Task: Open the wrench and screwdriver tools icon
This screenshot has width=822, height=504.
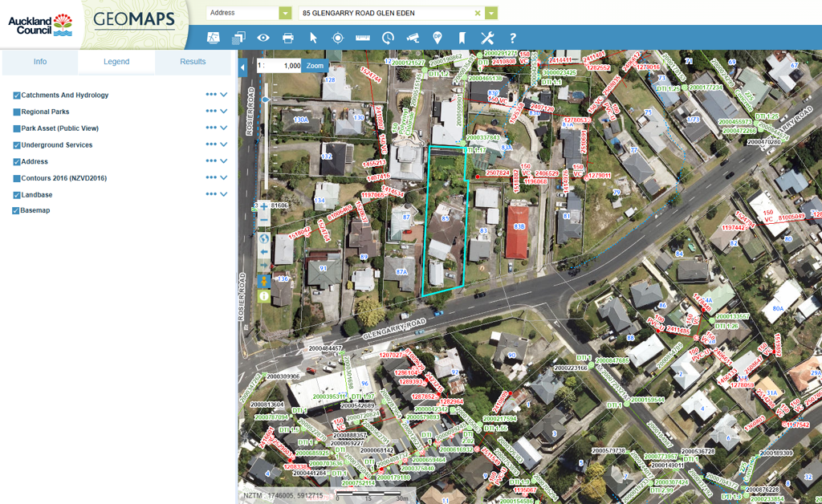Action: click(487, 38)
